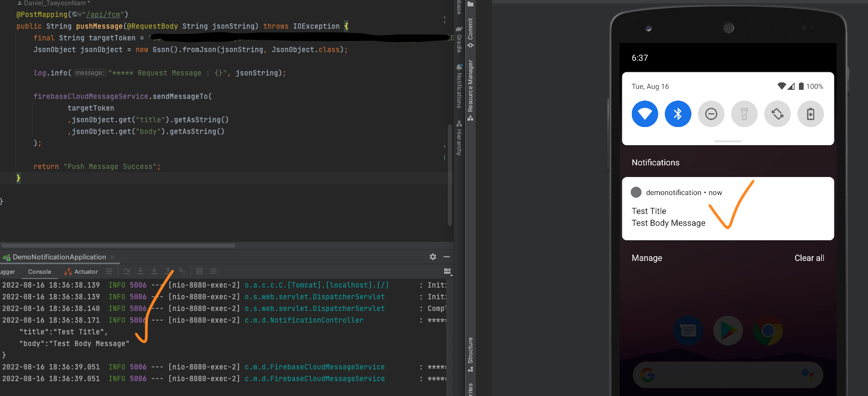Click the Run to Cursor icon
Screen dimensions: 868x396
click(x=182, y=271)
